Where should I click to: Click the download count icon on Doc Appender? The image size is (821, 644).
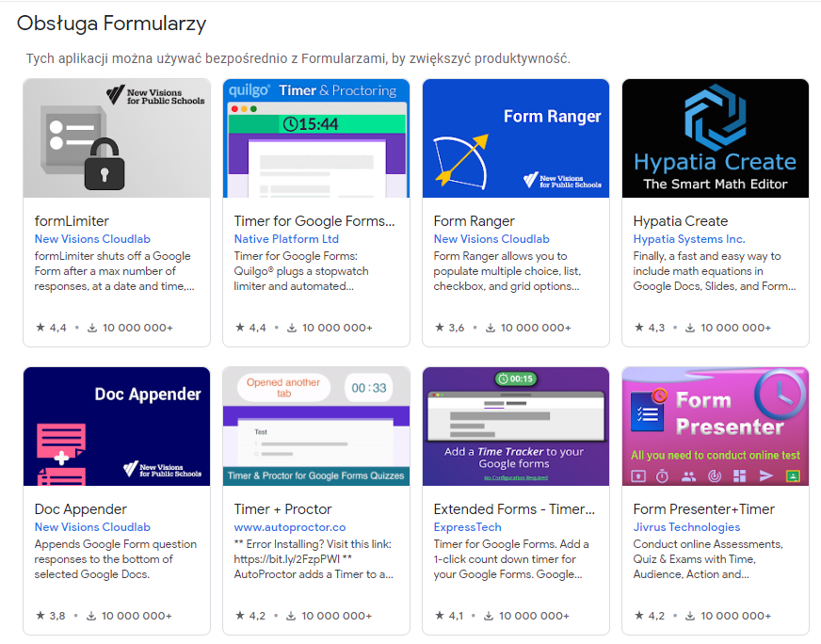[x=91, y=616]
